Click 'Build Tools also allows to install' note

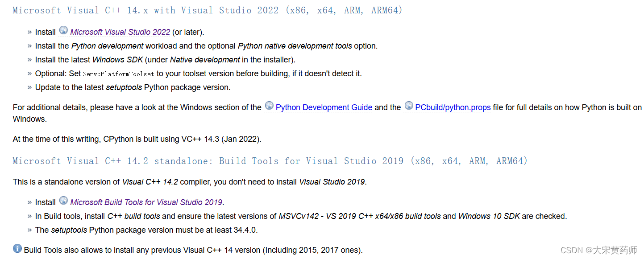click(x=193, y=250)
